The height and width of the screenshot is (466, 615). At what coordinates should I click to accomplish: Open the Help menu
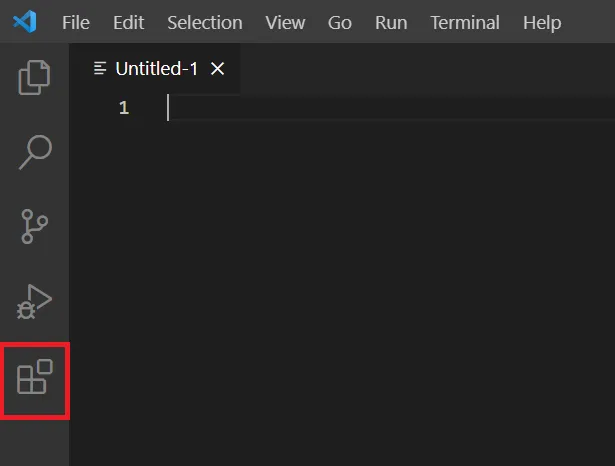coord(542,22)
